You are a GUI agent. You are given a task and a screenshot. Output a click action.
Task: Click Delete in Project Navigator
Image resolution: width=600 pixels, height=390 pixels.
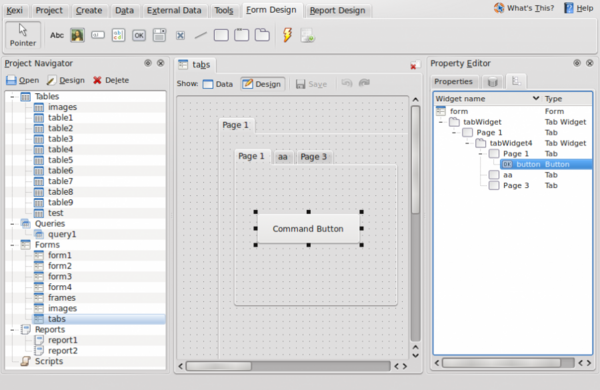(111, 80)
